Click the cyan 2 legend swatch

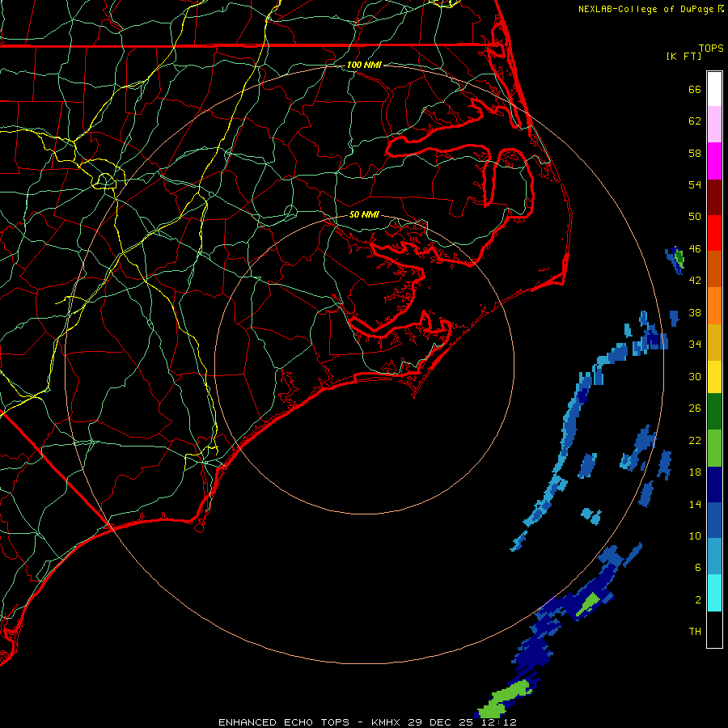click(714, 593)
